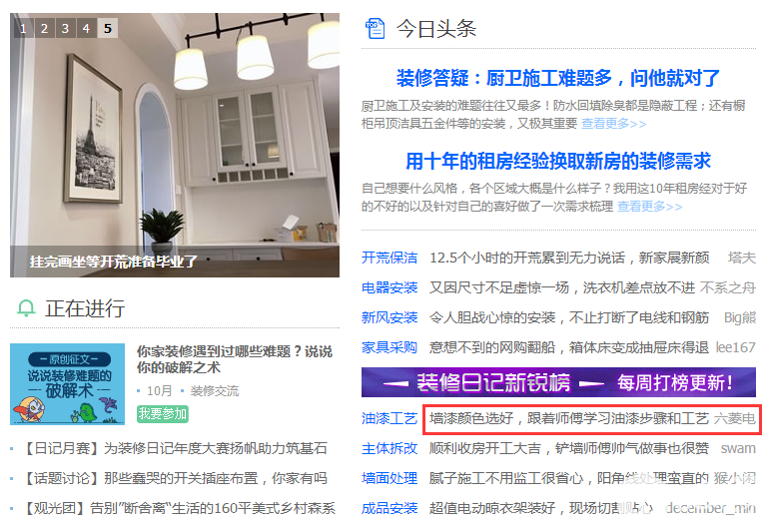Select the 电器安装 category link
772x532 pixels.
(x=389, y=287)
